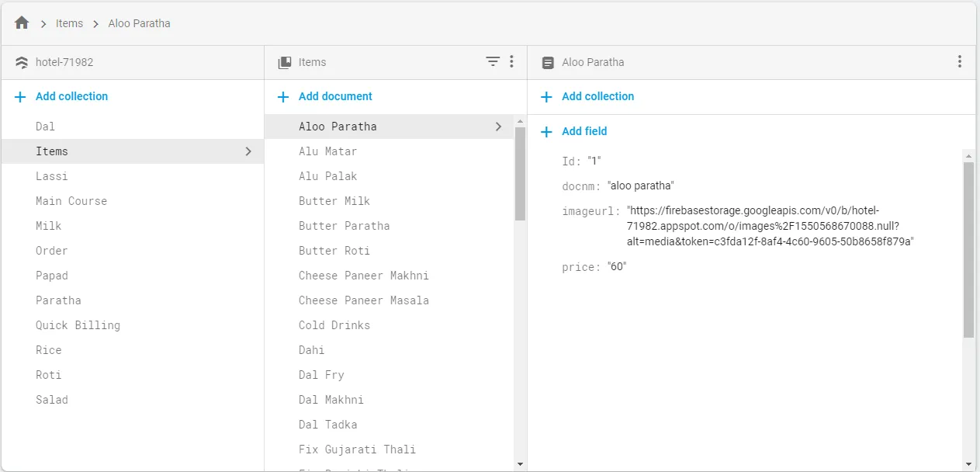
Task: Open Items column three-dot menu
Action: point(511,62)
